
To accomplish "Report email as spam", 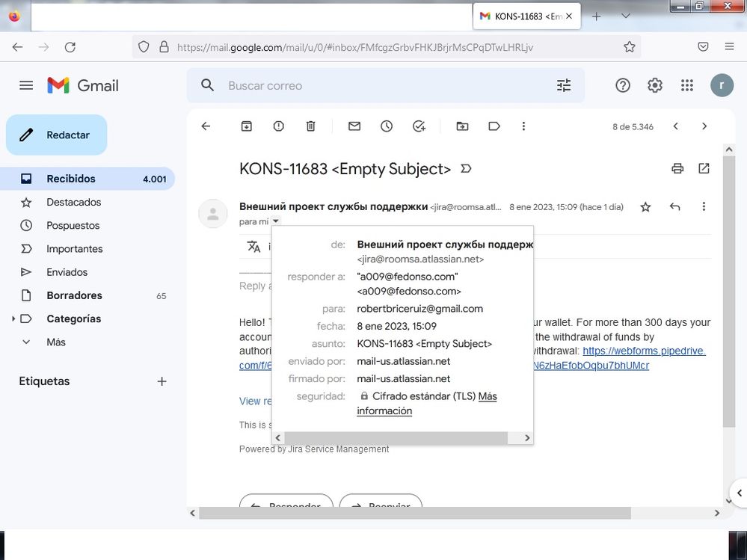I will pos(279,126).
